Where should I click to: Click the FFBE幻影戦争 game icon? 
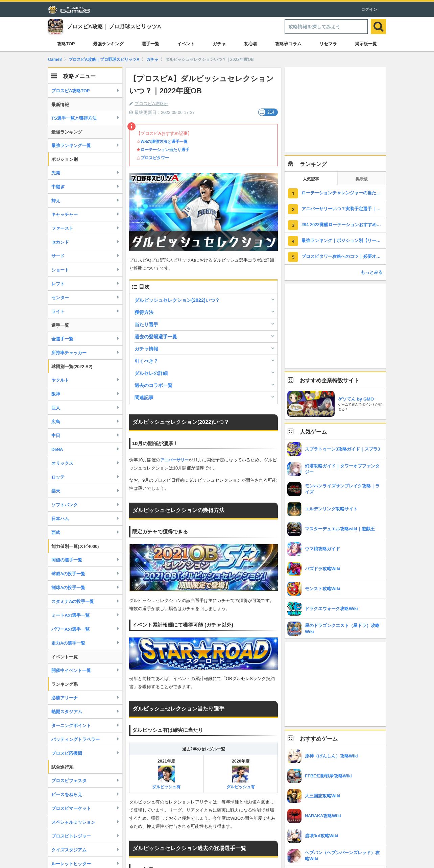(294, 776)
